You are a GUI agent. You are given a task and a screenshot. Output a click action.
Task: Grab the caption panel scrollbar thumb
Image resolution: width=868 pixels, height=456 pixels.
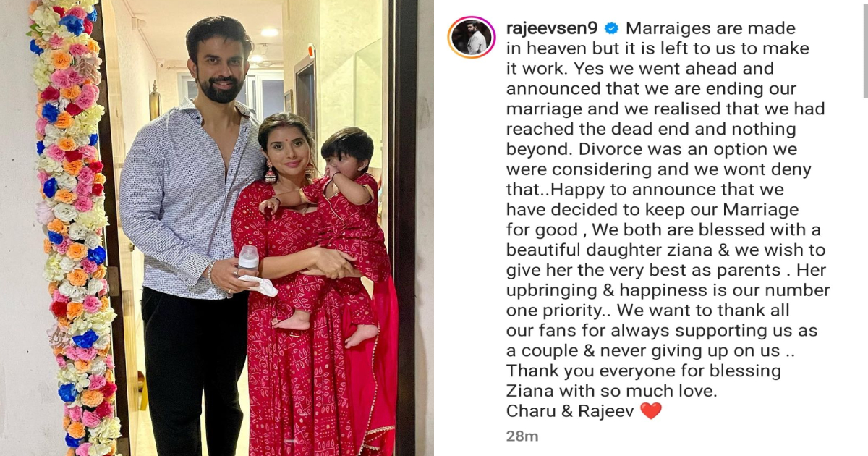[x=864, y=48]
